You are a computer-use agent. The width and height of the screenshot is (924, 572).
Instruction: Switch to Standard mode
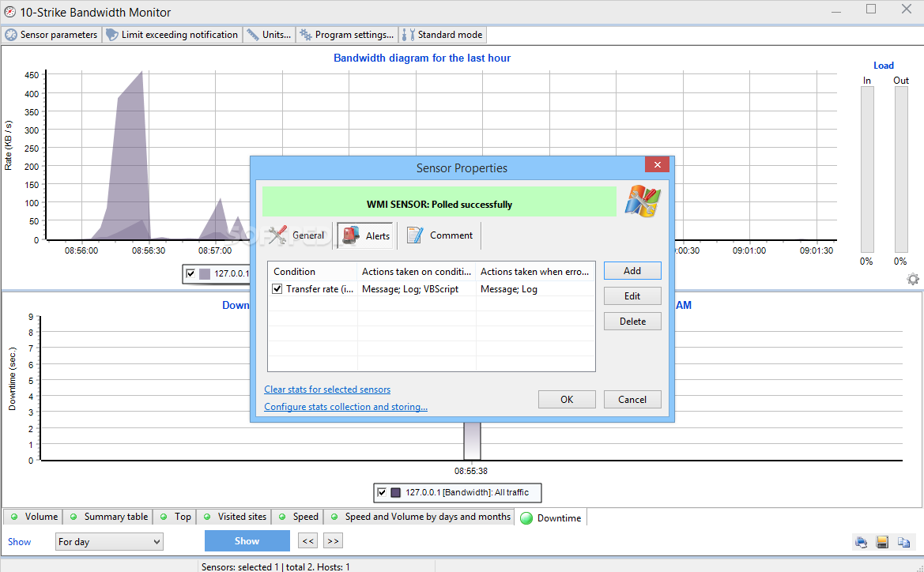443,35
